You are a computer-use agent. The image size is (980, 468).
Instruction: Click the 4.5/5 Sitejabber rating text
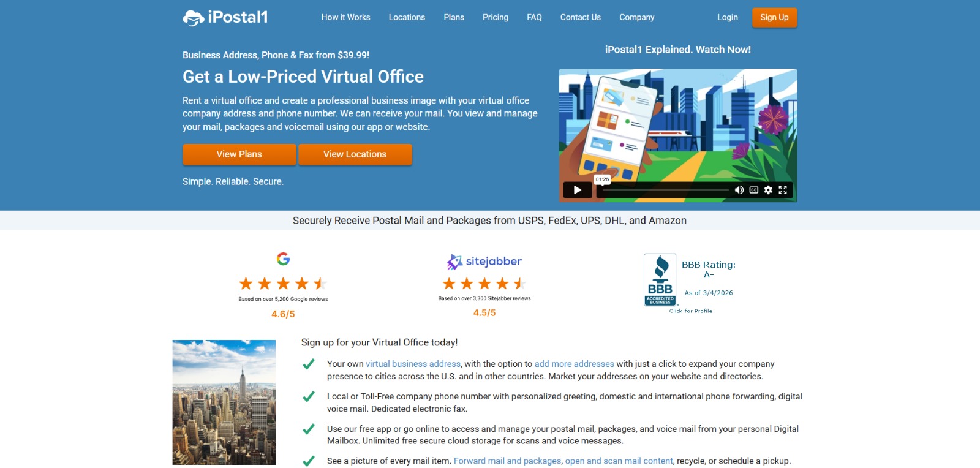[484, 313]
